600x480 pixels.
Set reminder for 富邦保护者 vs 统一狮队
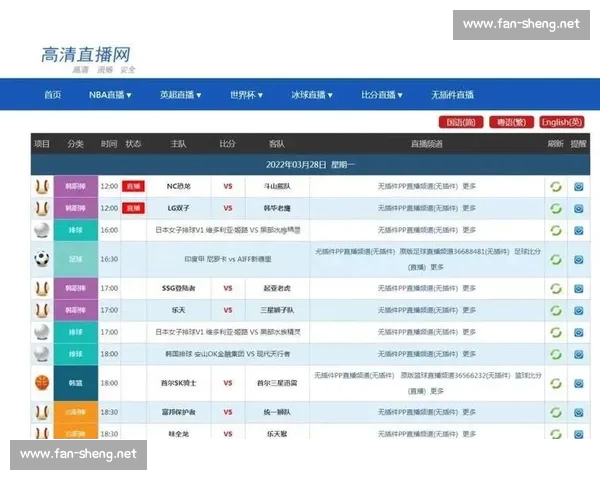click(x=579, y=412)
